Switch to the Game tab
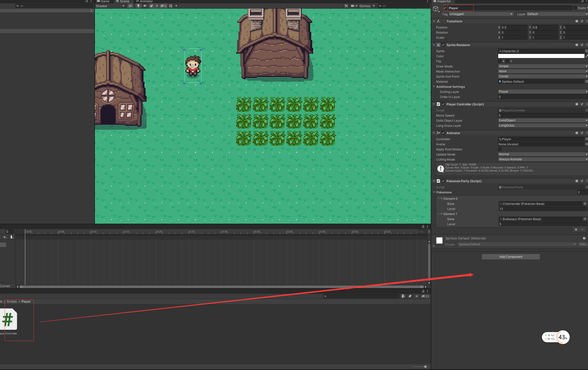Image resolution: width=588 pixels, height=370 pixels. coord(103,2)
